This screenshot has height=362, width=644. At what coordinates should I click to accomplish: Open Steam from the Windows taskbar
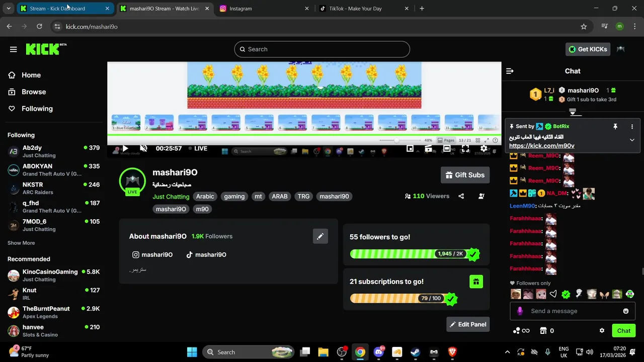tap(416, 352)
